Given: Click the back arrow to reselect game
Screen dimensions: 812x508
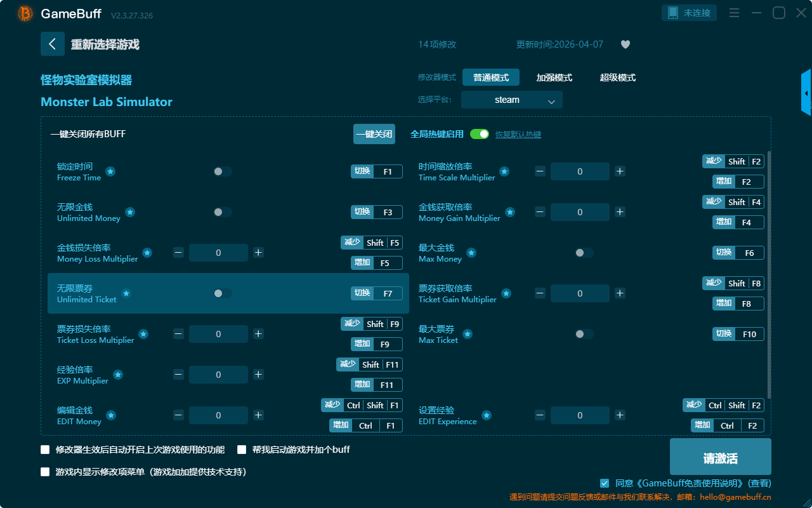Looking at the screenshot, I should pyautogui.click(x=53, y=44).
